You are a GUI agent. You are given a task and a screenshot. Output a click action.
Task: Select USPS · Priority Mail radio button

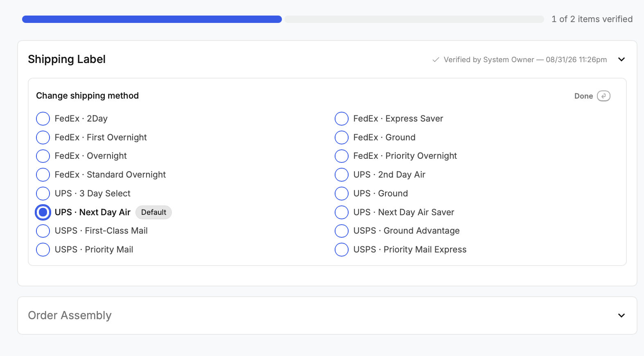[x=43, y=250]
